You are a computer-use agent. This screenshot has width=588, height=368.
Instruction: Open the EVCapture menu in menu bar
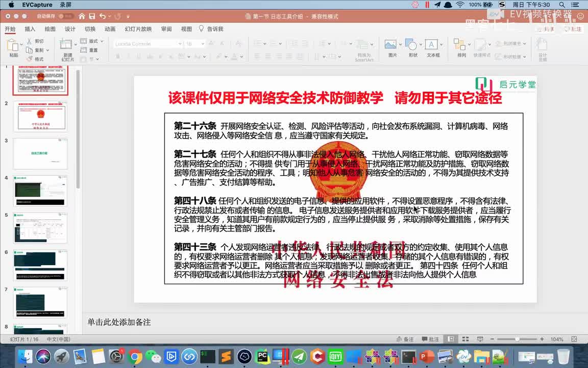pos(37,5)
